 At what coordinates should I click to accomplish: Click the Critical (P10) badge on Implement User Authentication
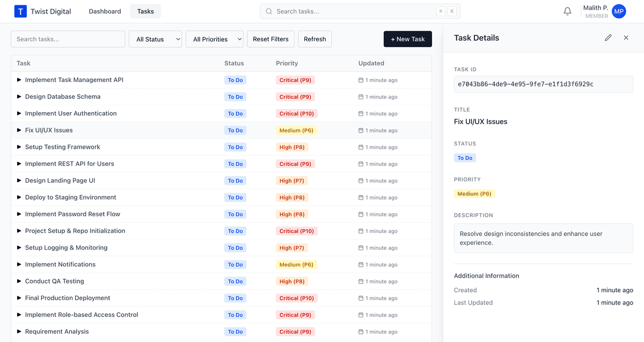tap(296, 113)
